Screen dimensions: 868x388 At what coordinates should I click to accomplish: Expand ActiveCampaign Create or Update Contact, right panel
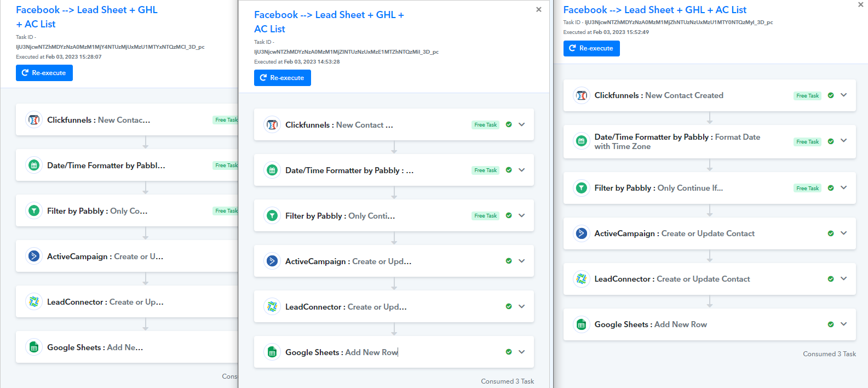point(844,233)
